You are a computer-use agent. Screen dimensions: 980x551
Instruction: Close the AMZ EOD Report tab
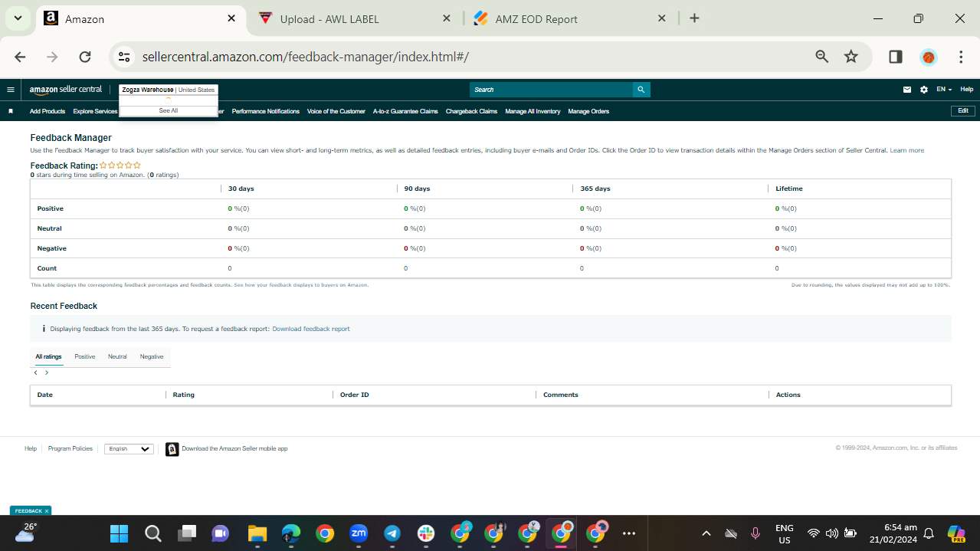tap(662, 18)
